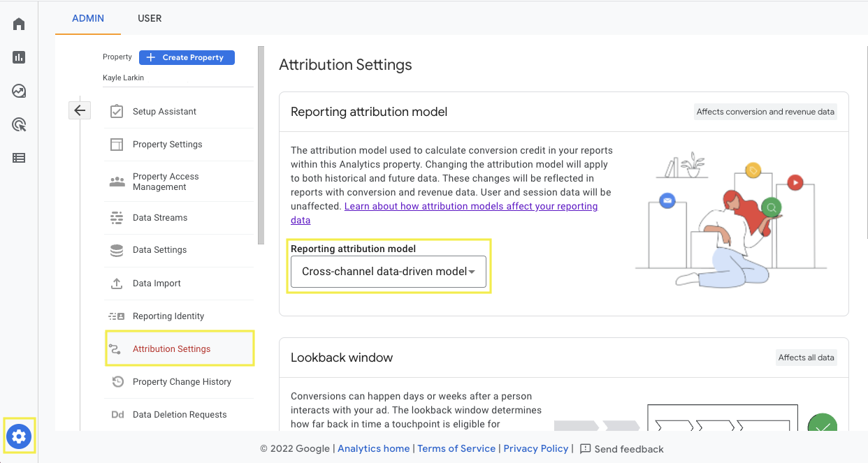The width and height of the screenshot is (868, 463).
Task: Select Data Streams
Action: click(x=161, y=217)
